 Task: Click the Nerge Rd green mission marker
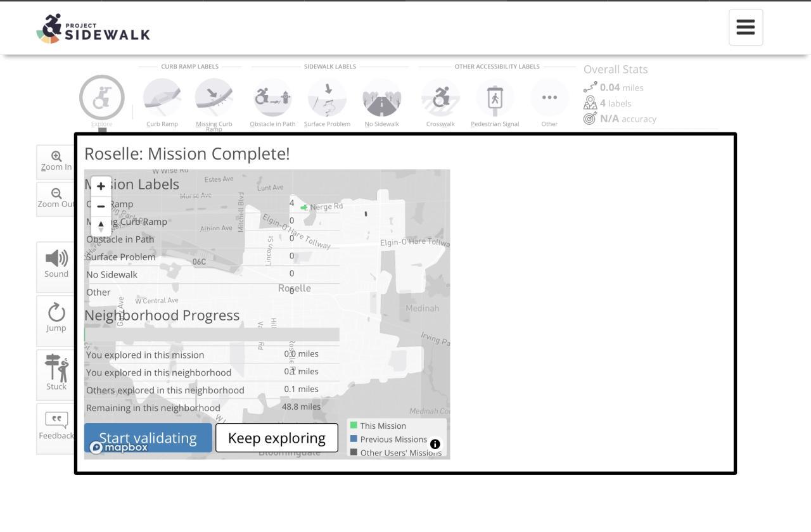point(304,207)
